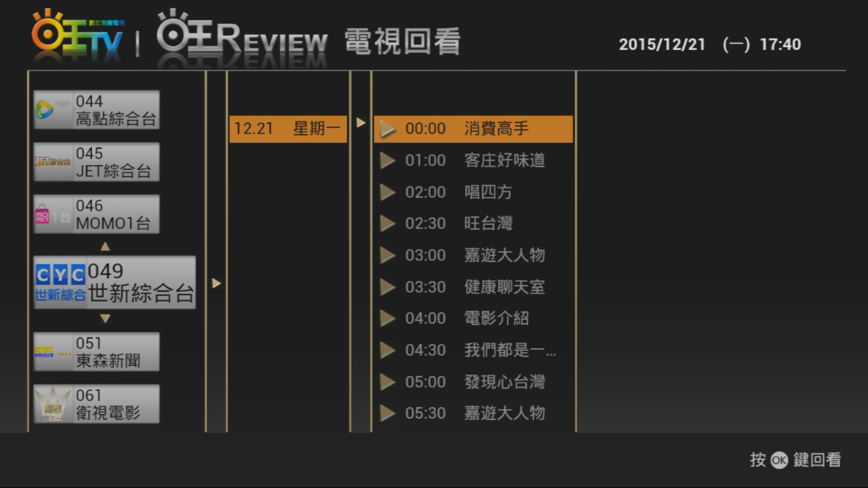Select channel 045 JET綜合台
The width and height of the screenshot is (868, 488).
[96, 162]
